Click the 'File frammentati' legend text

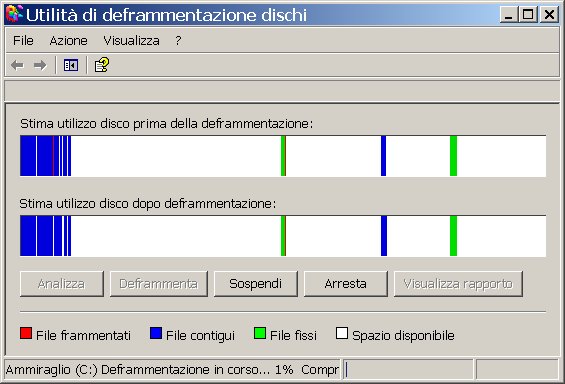coord(83,335)
